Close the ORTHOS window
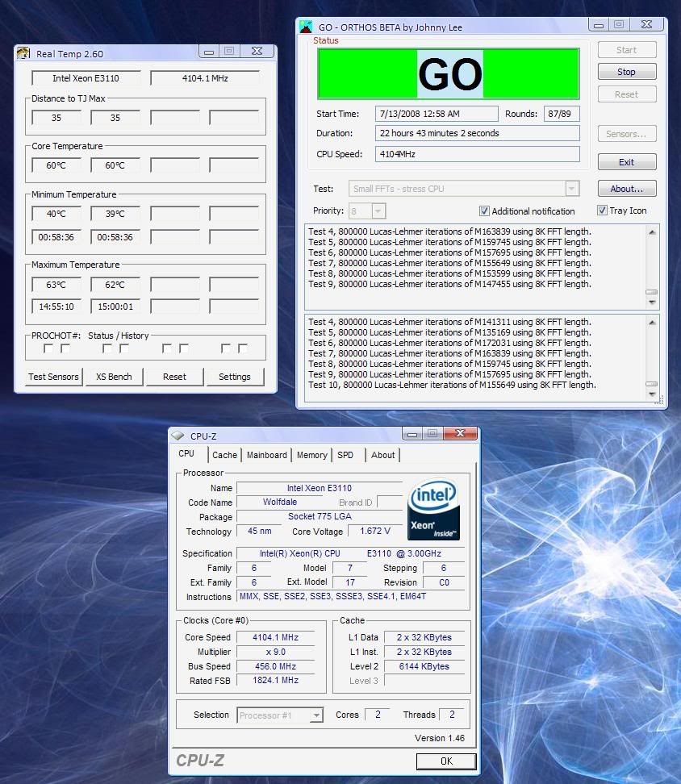 click(646, 24)
